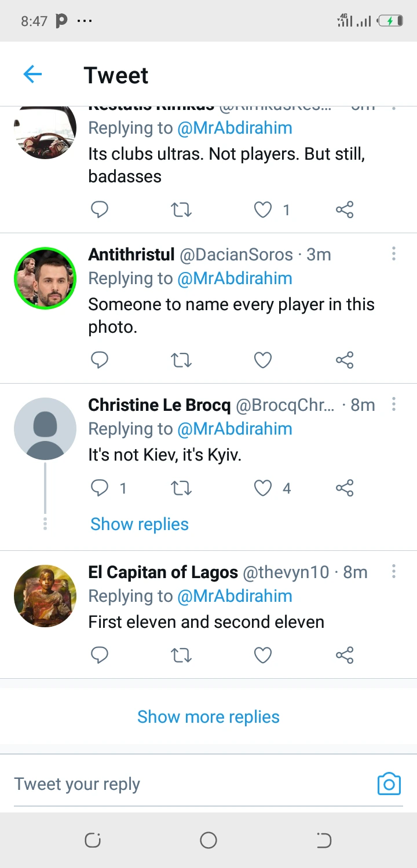Like the 'It's not Kiev, it's Kyiv' tweet
This screenshot has width=417, height=868.
coord(263,488)
